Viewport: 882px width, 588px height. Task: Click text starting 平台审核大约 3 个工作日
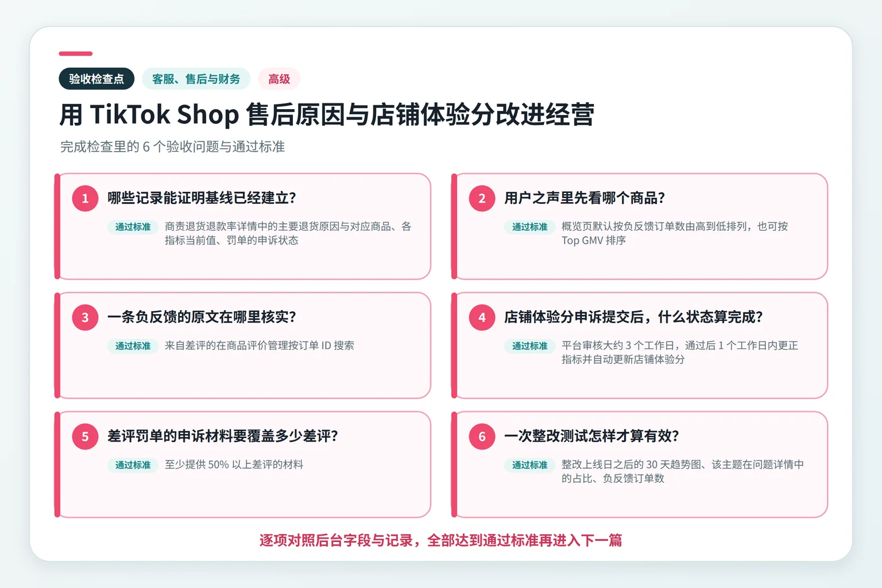click(x=680, y=352)
